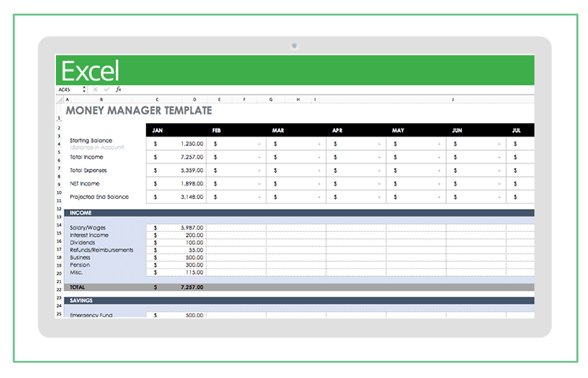Image resolution: width=588 pixels, height=378 pixels.
Task: Click the MAY month header cell
Action: [x=397, y=130]
